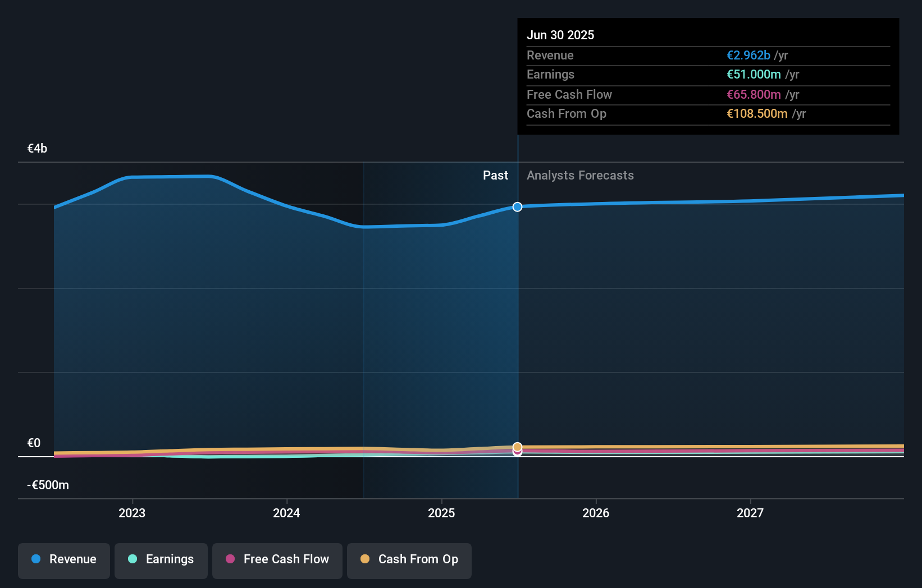Toggle the Earnings series legend

tap(161, 560)
